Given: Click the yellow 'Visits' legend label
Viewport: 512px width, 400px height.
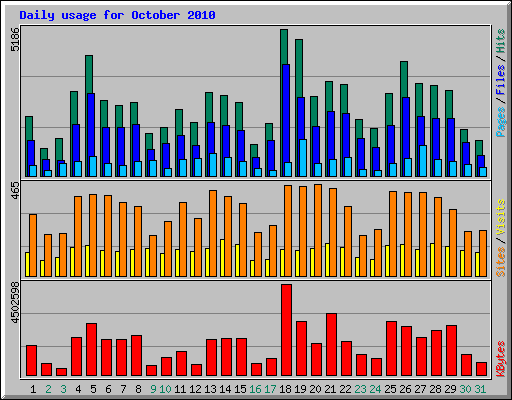Looking at the screenshot, I should click(x=501, y=217).
